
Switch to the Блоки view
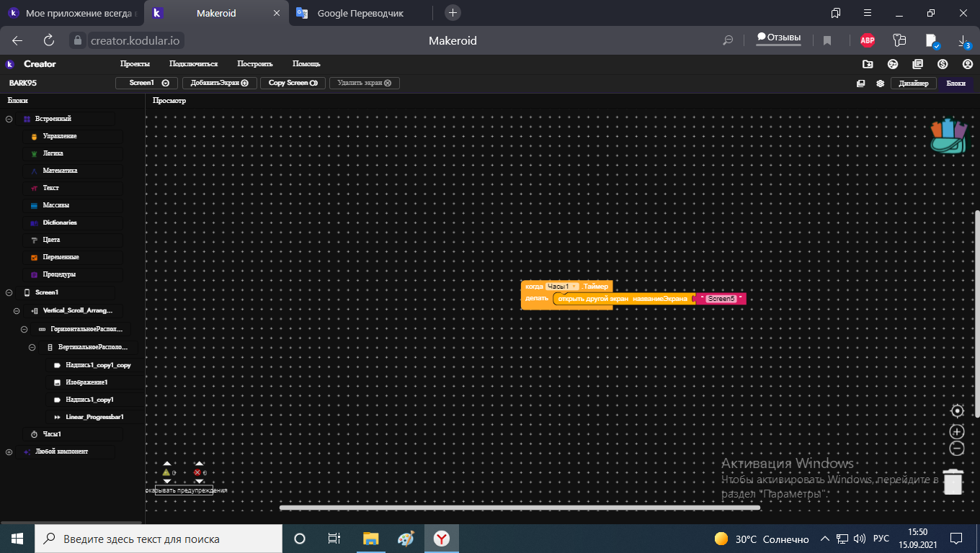pos(955,84)
